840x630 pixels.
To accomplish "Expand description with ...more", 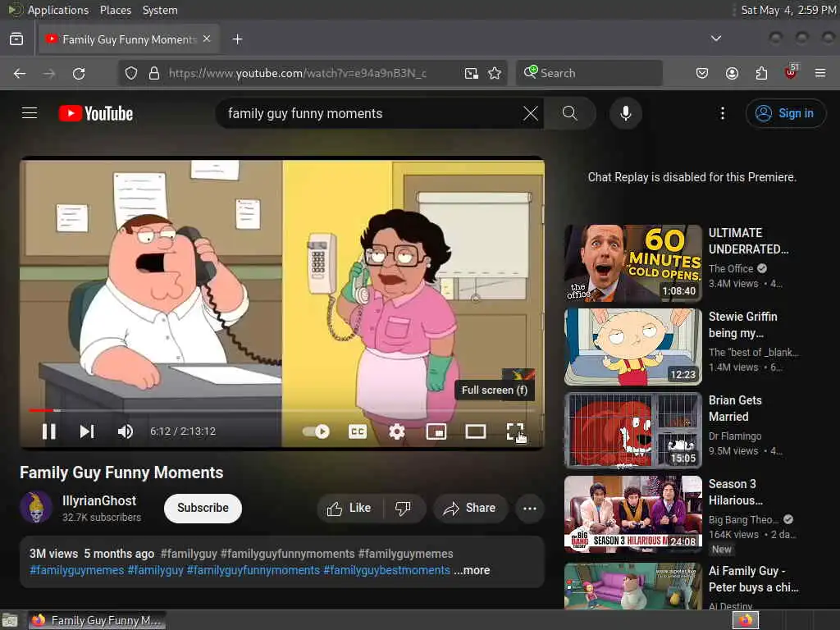I will tap(472, 570).
